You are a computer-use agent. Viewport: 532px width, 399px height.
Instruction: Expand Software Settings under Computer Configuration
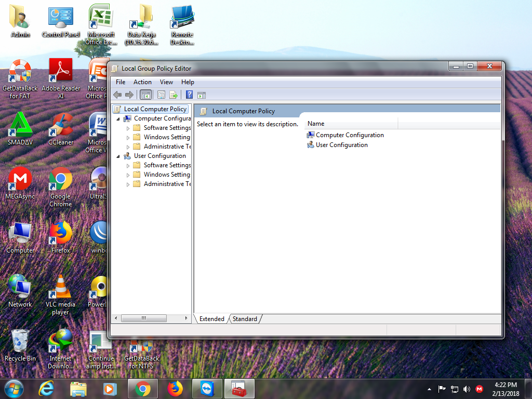click(128, 127)
